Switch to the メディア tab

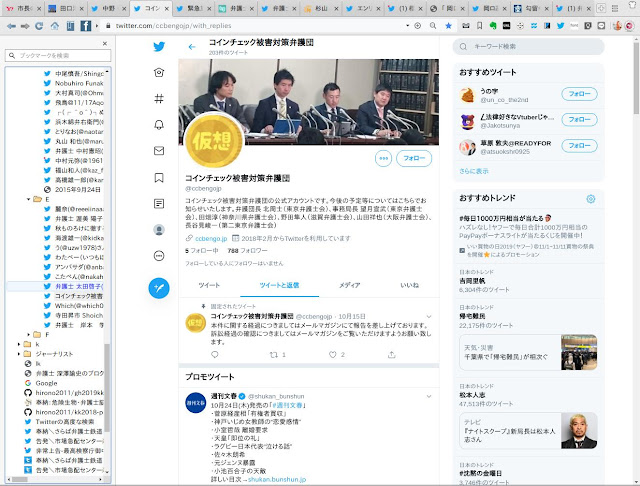point(349,285)
